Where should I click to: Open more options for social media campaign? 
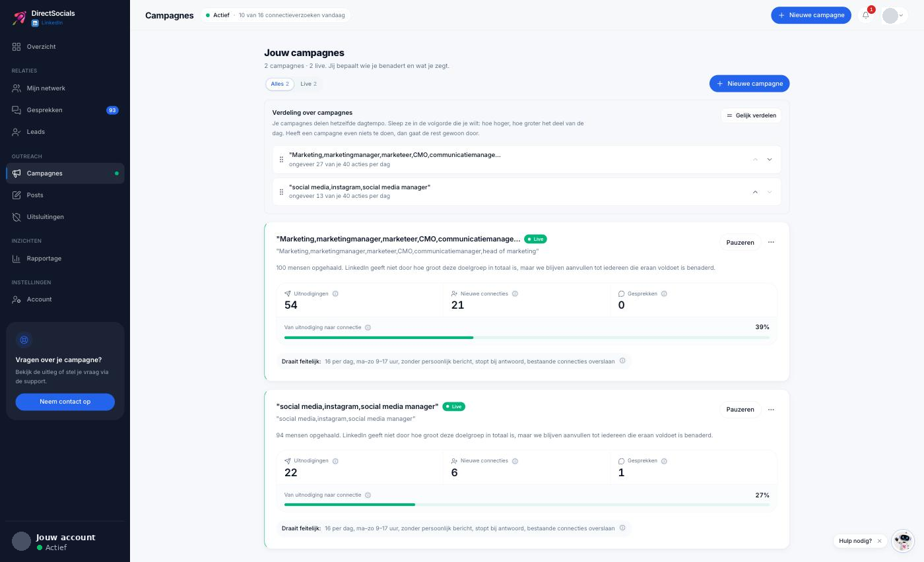771,410
